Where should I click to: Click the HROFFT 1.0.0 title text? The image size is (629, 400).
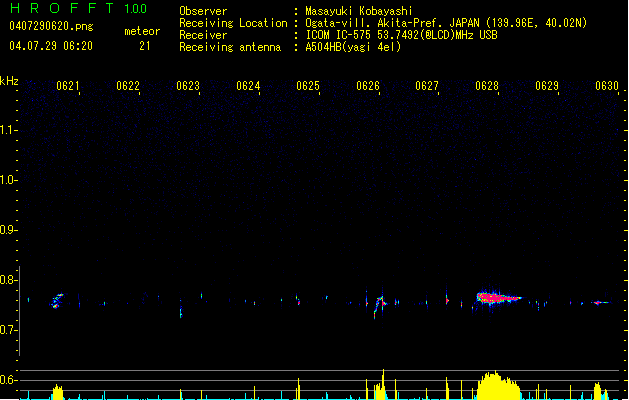pos(79,8)
